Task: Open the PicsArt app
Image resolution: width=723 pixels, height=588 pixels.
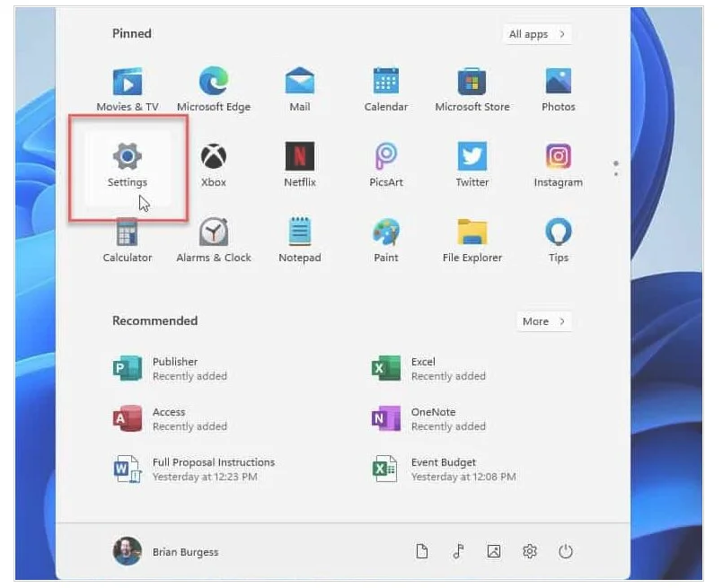Action: (x=385, y=164)
